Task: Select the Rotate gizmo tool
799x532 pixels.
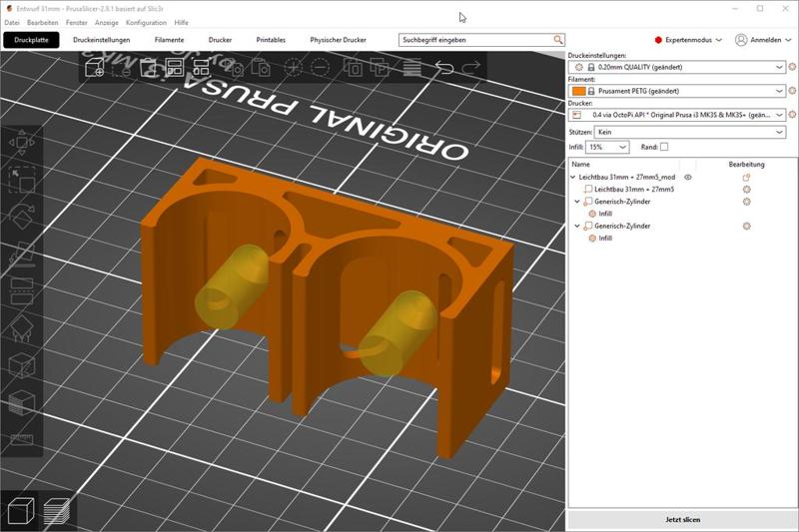Action: pyautogui.click(x=21, y=217)
